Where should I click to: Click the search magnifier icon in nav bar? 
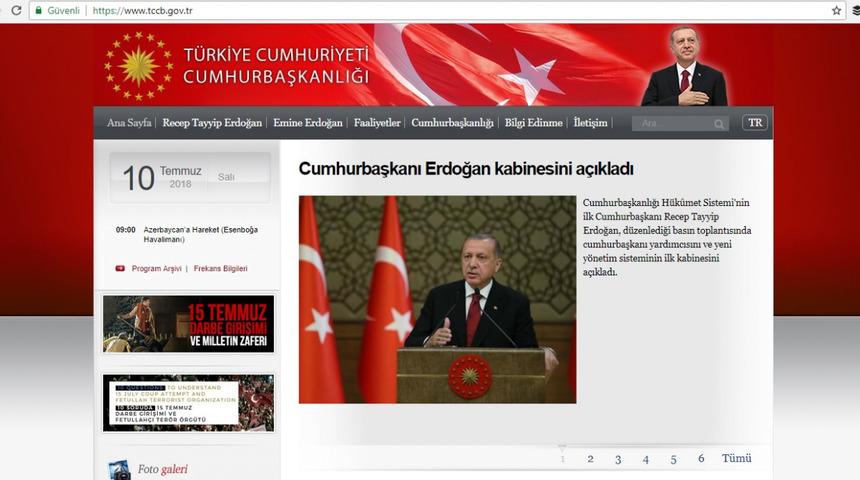click(x=718, y=124)
